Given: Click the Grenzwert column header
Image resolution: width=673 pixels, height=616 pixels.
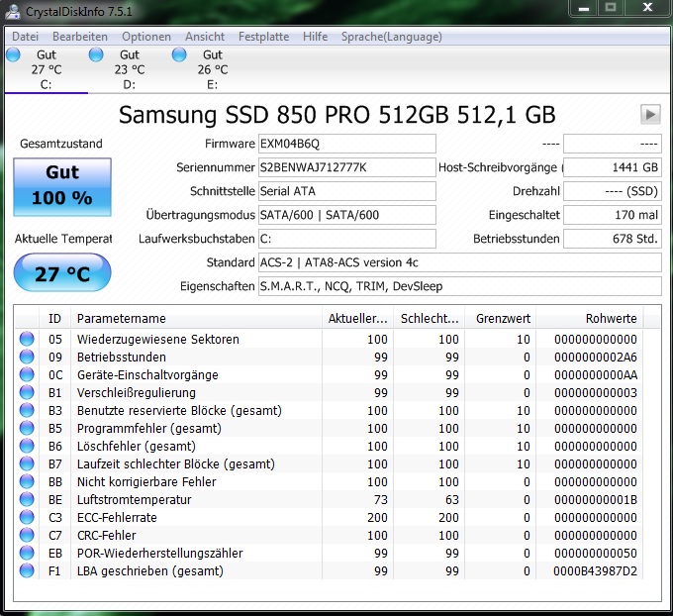Looking at the screenshot, I should (x=500, y=318).
